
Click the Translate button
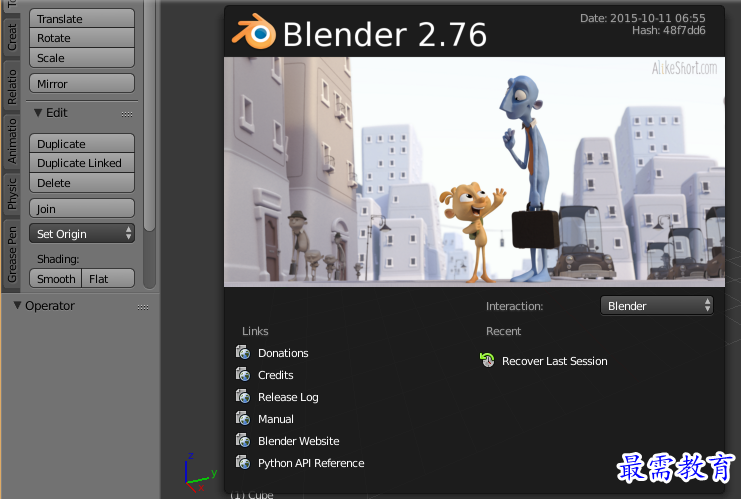coord(82,18)
